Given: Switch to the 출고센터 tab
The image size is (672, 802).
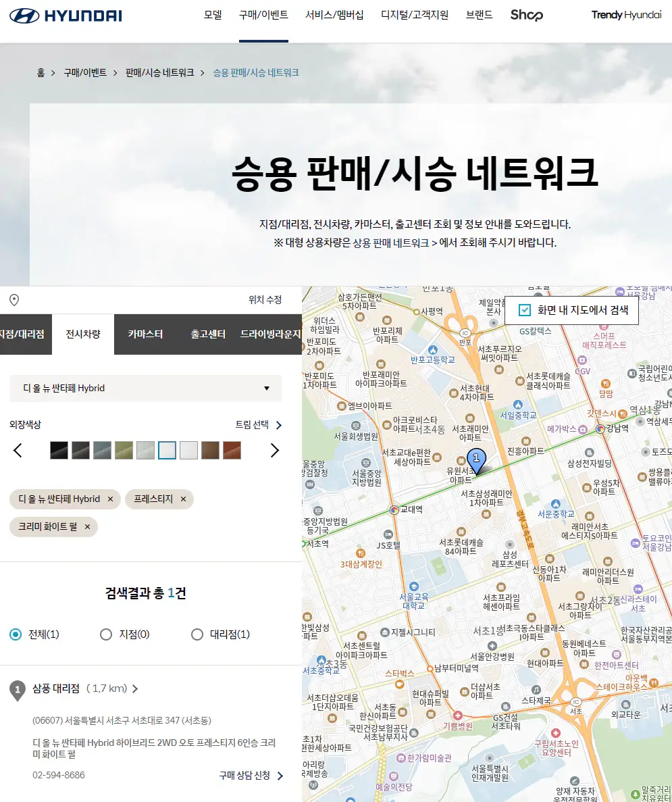Looking at the screenshot, I should point(207,334).
